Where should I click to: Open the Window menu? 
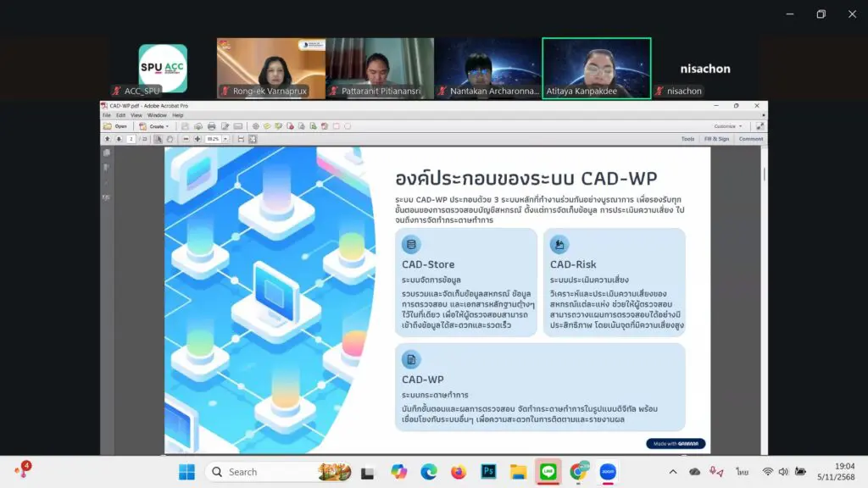(x=157, y=115)
